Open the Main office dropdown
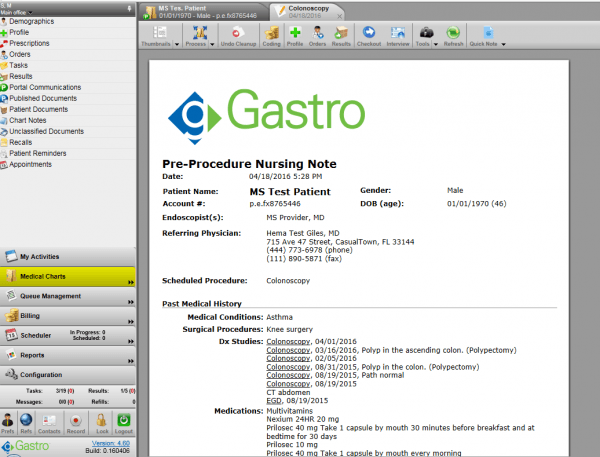The width and height of the screenshot is (600, 457). pos(16,13)
